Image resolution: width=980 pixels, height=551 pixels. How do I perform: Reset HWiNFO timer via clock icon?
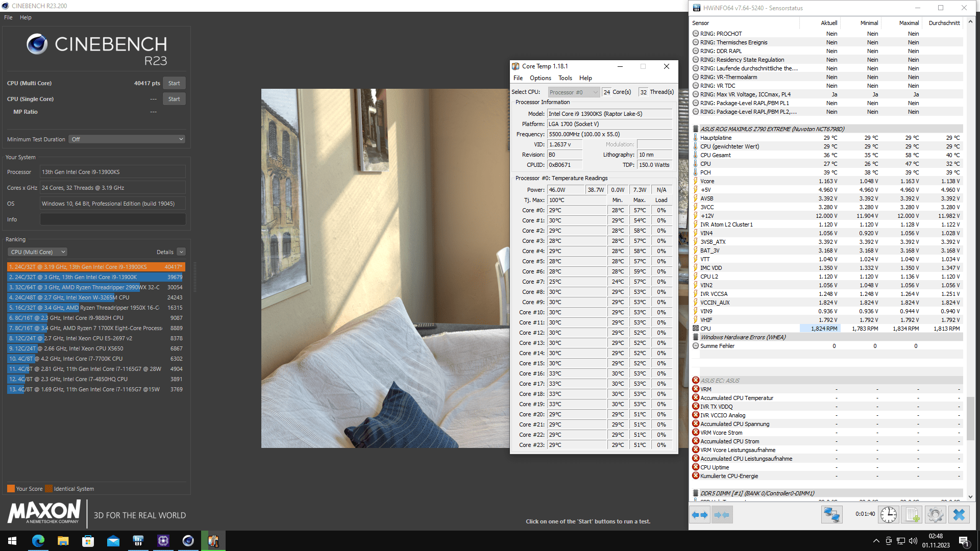888,515
